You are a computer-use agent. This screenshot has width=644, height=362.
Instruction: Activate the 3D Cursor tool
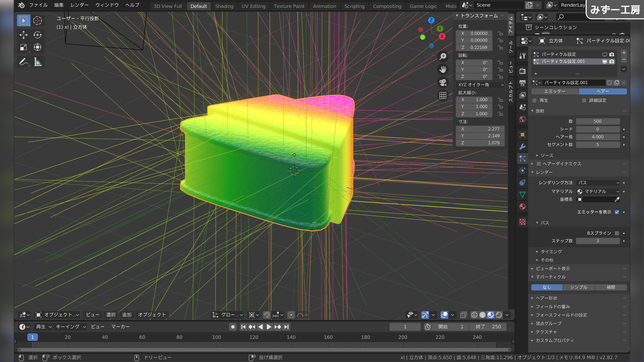38,21
